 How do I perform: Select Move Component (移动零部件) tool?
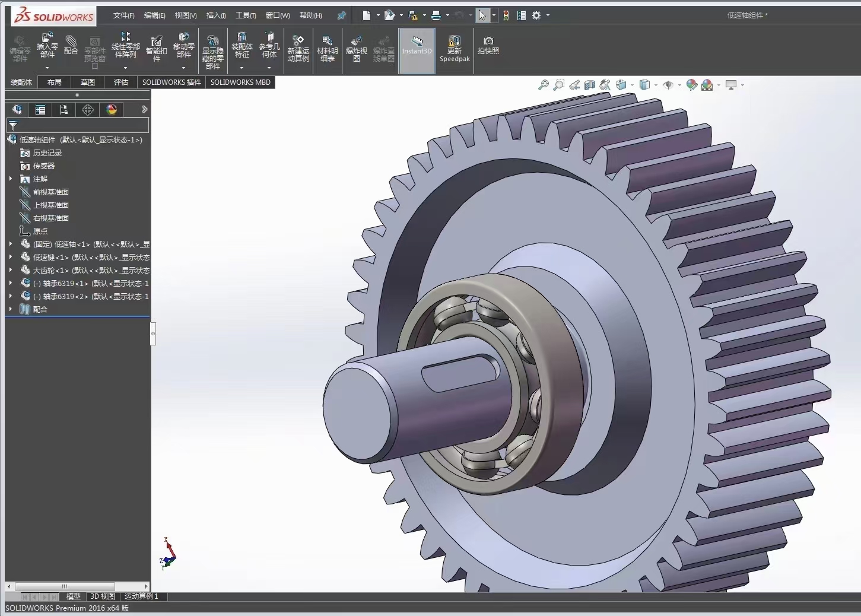click(x=184, y=45)
